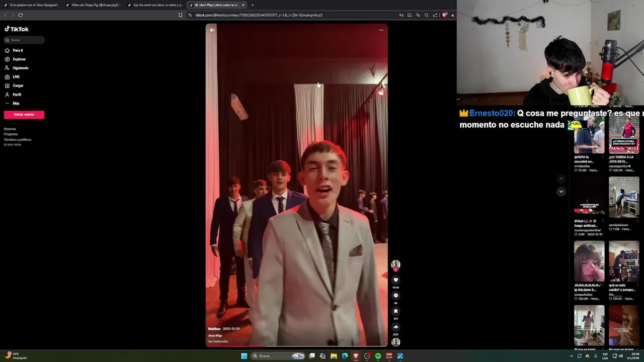Viewport: 644px width, 362px height.
Task: Open the rotating sound disc avatar
Action: [x=395, y=342]
